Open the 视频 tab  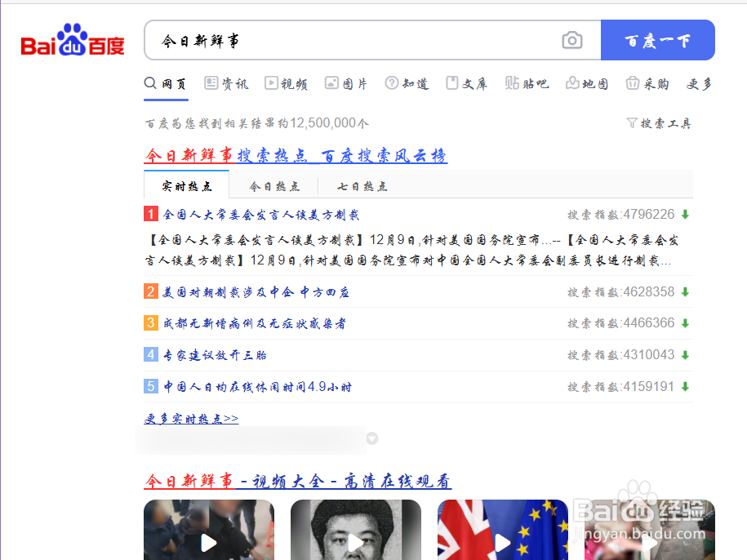287,84
